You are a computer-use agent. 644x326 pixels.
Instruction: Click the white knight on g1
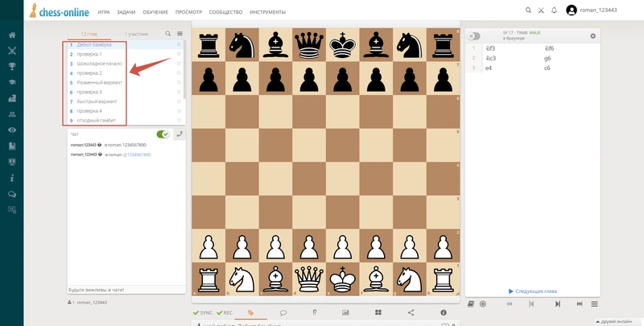pyautogui.click(x=410, y=279)
